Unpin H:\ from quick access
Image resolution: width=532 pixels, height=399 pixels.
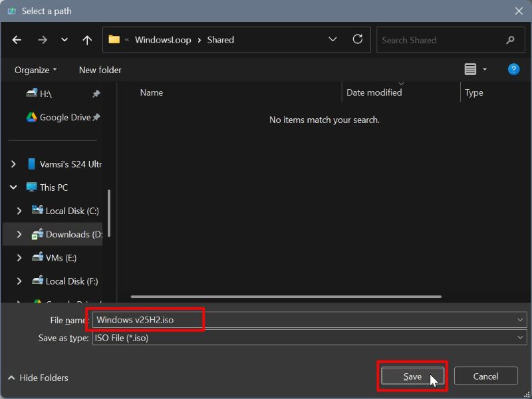tap(96, 94)
